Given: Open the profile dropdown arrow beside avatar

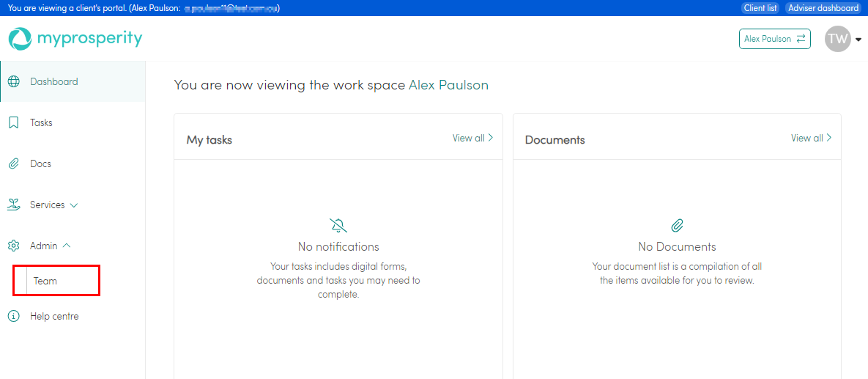Looking at the screenshot, I should (x=858, y=40).
